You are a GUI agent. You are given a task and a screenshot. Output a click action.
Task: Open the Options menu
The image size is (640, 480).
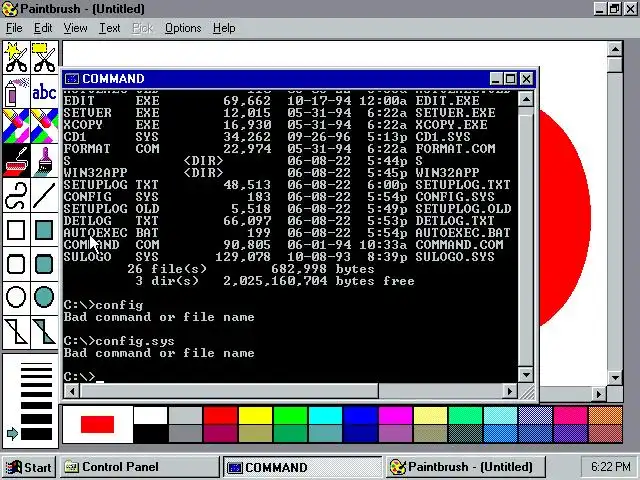[x=183, y=28]
